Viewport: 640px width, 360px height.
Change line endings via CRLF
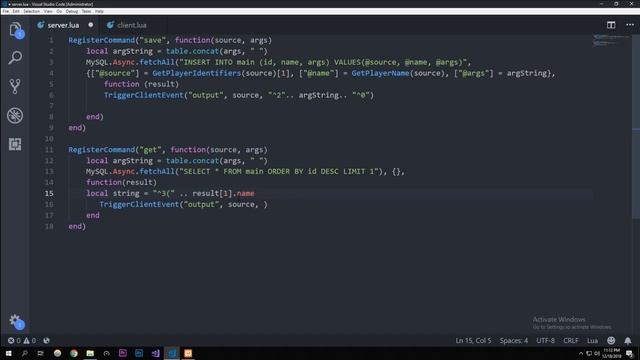[571, 340]
